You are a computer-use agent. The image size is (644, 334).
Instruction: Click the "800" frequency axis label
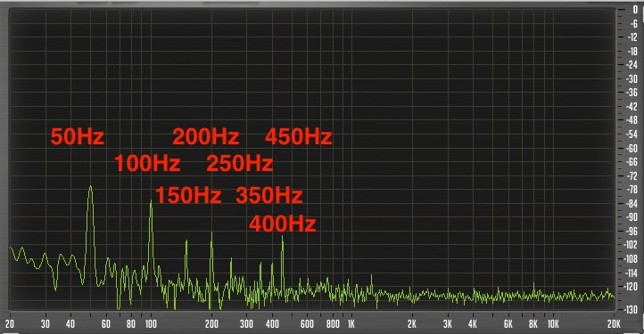[x=333, y=324]
